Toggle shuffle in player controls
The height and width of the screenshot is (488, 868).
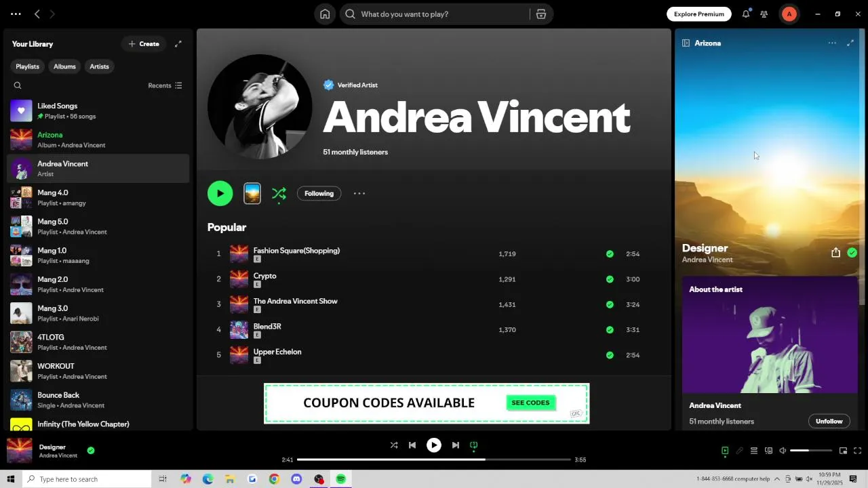click(394, 445)
